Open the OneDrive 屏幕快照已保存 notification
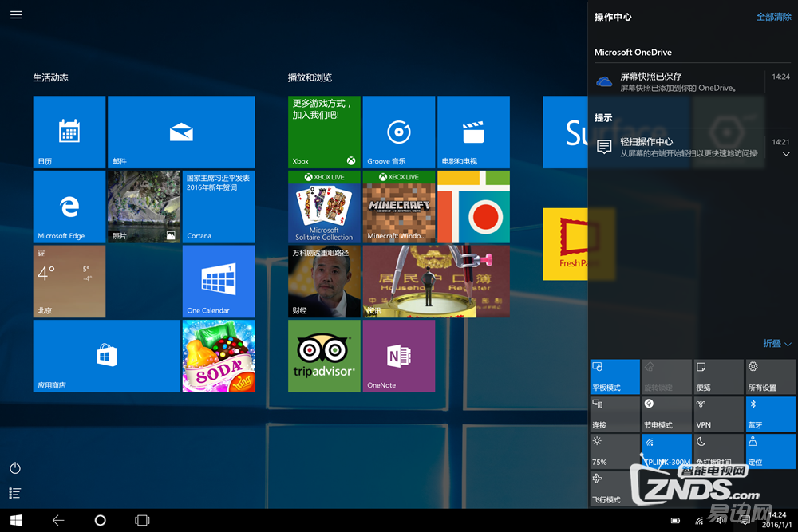 [x=678, y=81]
